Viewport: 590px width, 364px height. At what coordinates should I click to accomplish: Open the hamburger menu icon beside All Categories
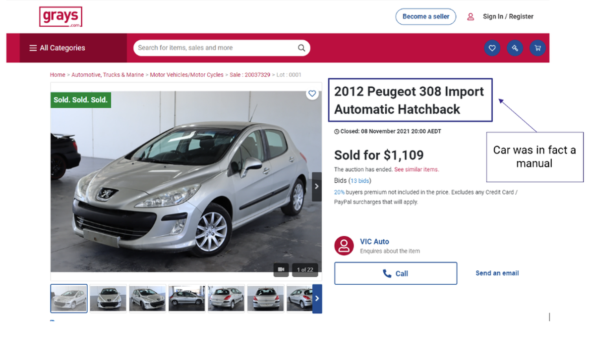pos(33,48)
